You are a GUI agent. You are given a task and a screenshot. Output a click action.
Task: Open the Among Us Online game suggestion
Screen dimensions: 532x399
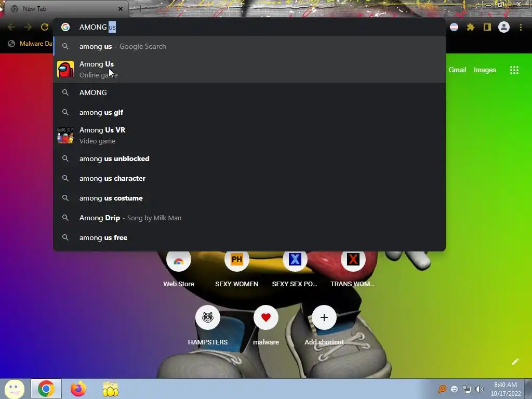point(249,69)
